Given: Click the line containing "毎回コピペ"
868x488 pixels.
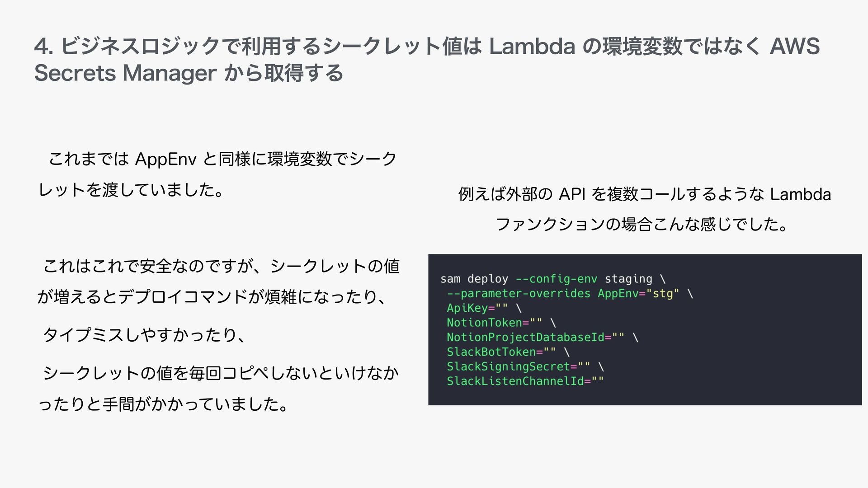Looking at the screenshot, I should [221, 373].
